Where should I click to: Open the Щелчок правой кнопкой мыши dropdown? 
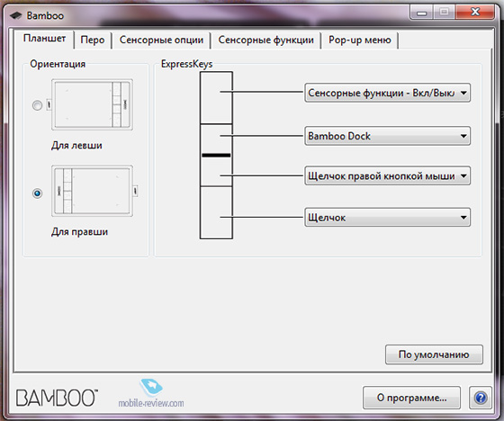click(387, 175)
